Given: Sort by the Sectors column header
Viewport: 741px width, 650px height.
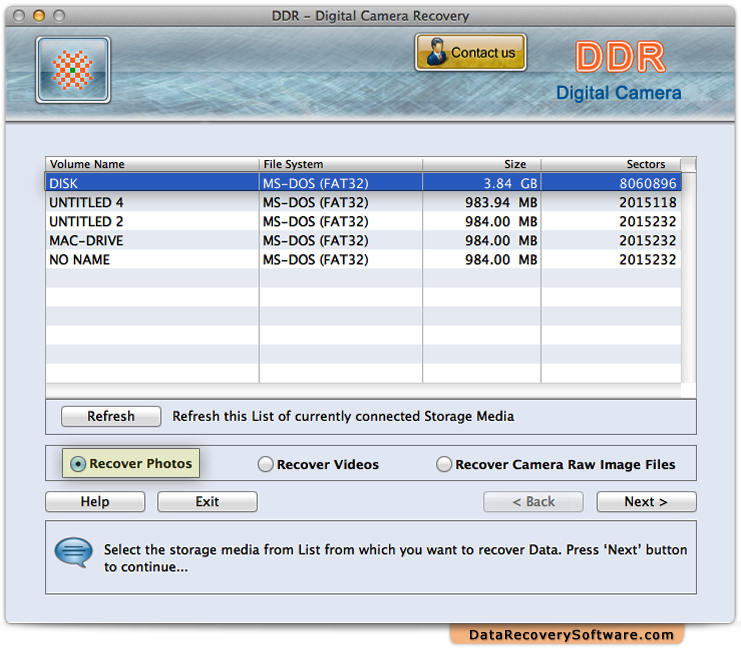Looking at the screenshot, I should click(611, 164).
